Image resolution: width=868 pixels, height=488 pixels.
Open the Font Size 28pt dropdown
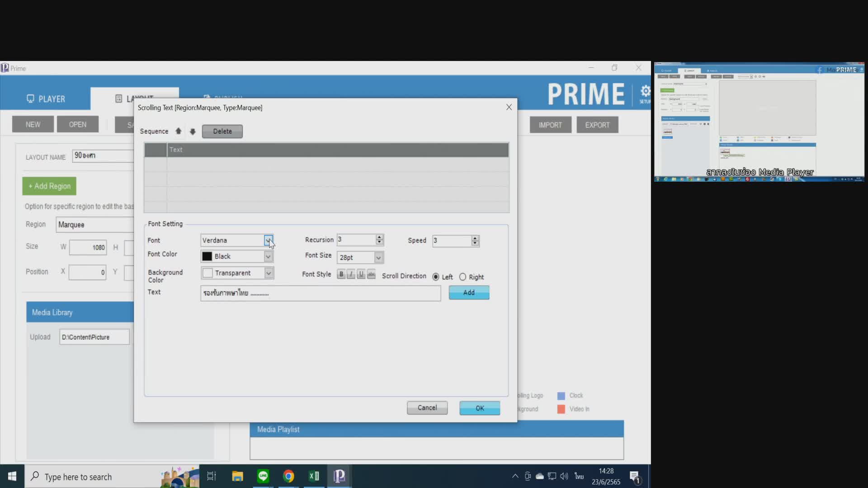coord(378,258)
